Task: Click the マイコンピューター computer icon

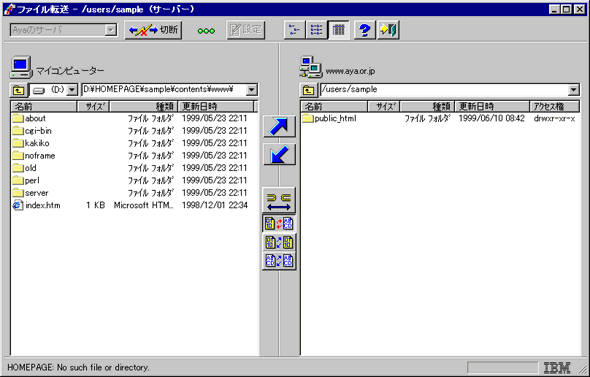Action: pyautogui.click(x=21, y=67)
